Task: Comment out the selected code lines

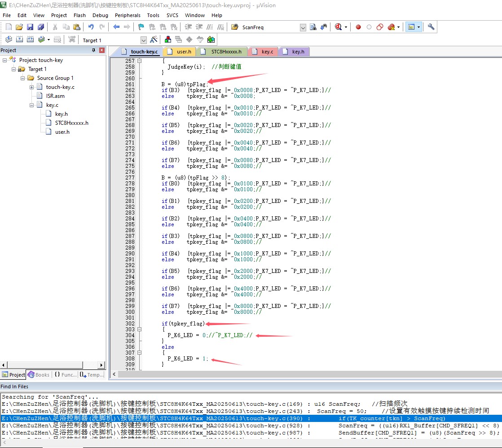Action: point(210,27)
